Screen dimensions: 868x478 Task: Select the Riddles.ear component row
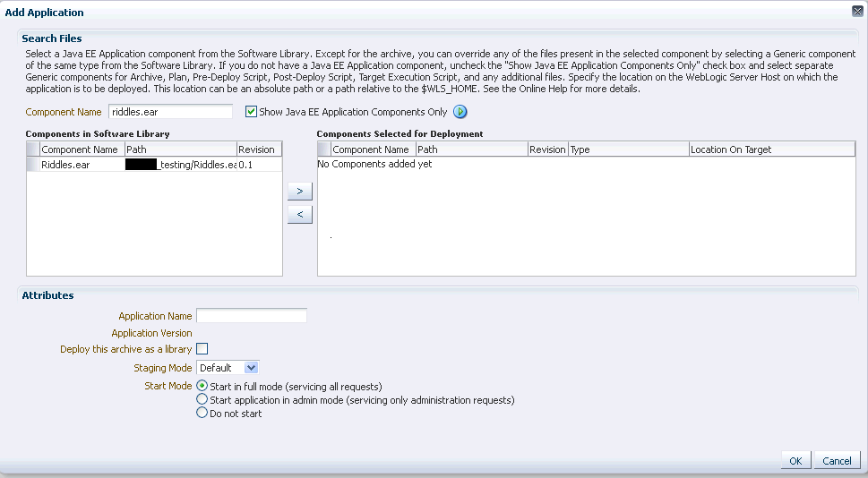(x=154, y=165)
